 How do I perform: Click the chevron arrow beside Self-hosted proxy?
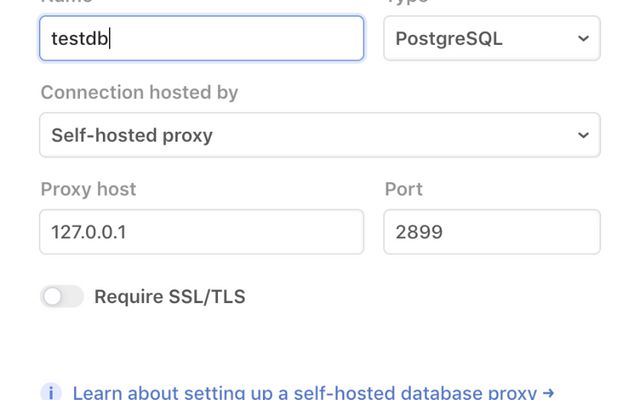coord(583,135)
